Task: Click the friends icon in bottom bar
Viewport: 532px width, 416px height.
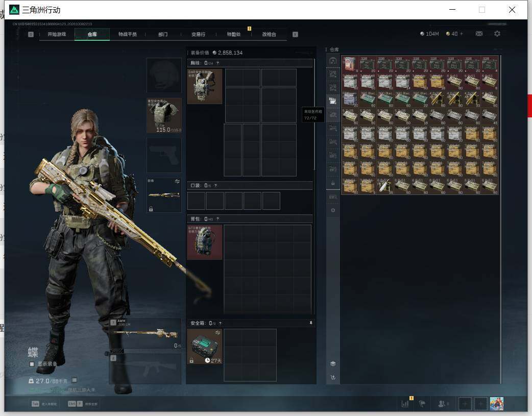Action: tap(443, 404)
